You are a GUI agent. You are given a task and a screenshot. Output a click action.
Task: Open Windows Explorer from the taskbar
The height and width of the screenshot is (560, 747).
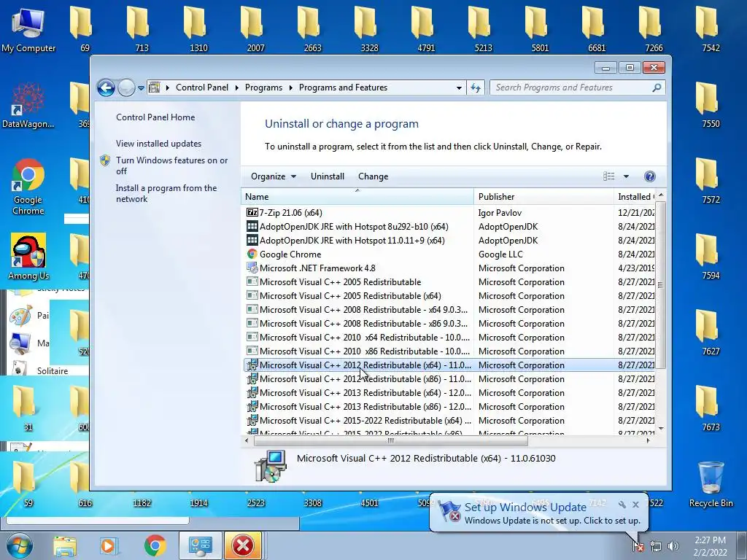(64, 546)
